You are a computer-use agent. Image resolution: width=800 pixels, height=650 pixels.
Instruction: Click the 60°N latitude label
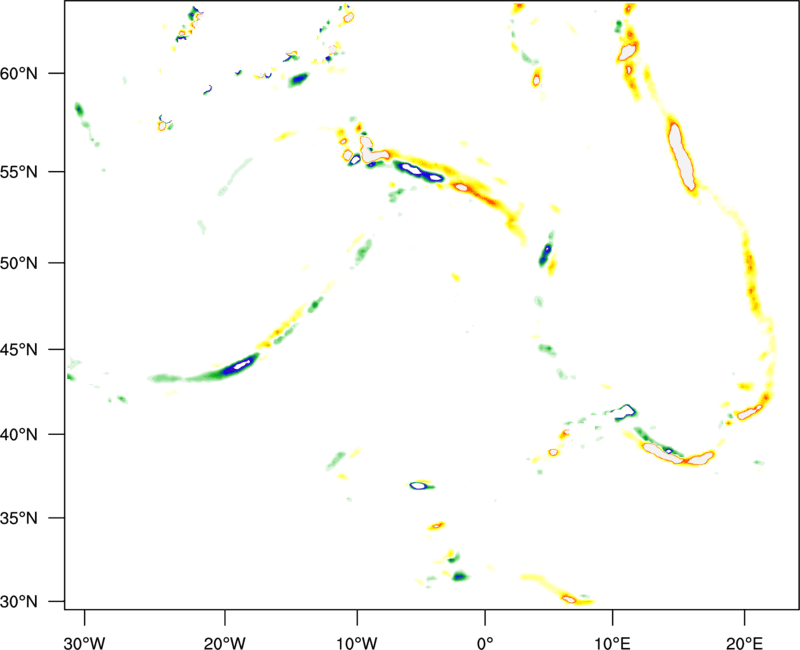pyautogui.click(x=19, y=73)
